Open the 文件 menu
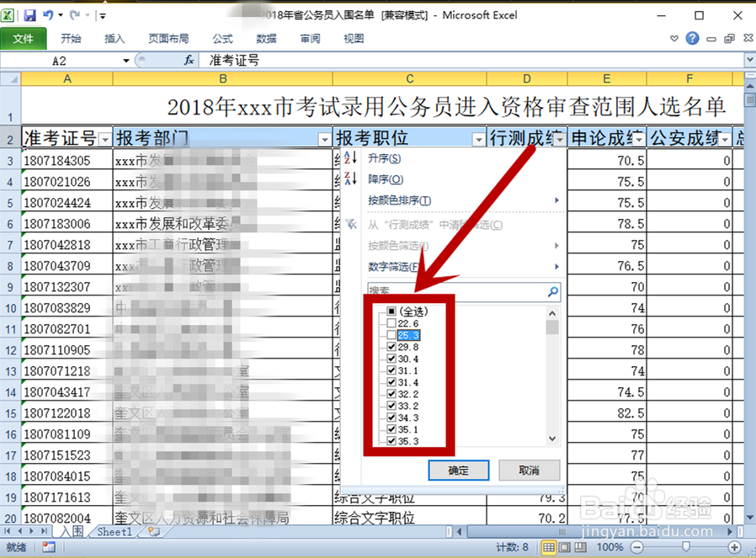This screenshot has height=558, width=756. pyautogui.click(x=24, y=38)
